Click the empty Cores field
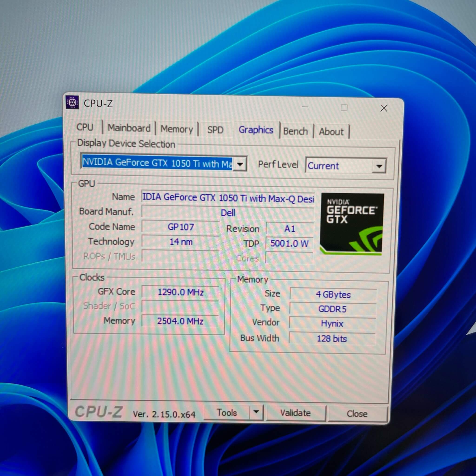The image size is (476, 476). click(289, 258)
